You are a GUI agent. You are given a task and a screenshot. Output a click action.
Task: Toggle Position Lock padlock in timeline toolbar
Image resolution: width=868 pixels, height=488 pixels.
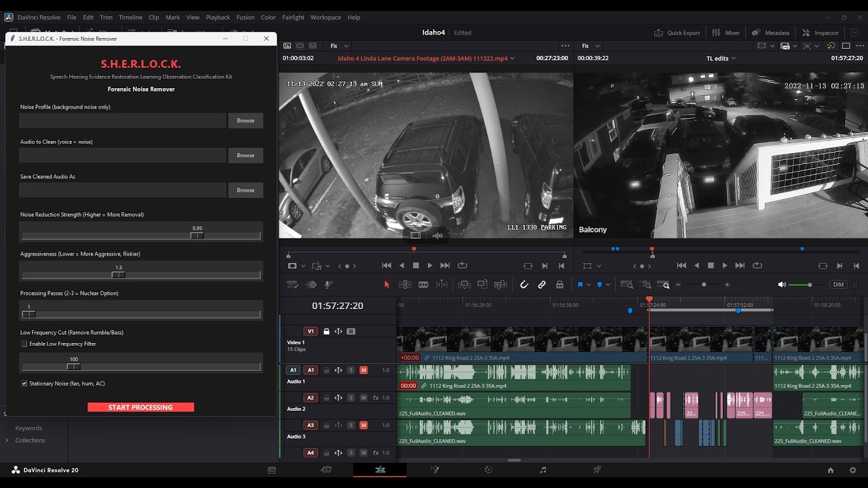[559, 285]
